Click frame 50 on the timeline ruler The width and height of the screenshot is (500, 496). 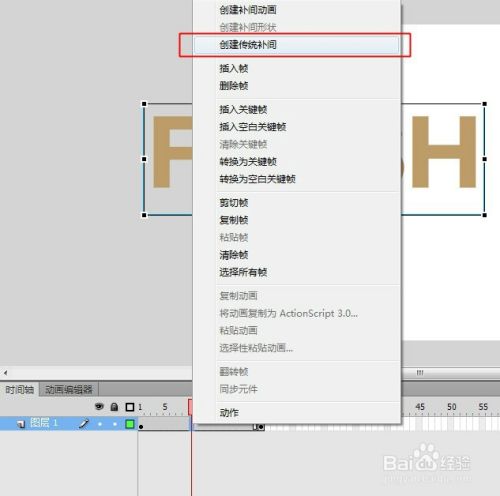[x=452, y=407]
